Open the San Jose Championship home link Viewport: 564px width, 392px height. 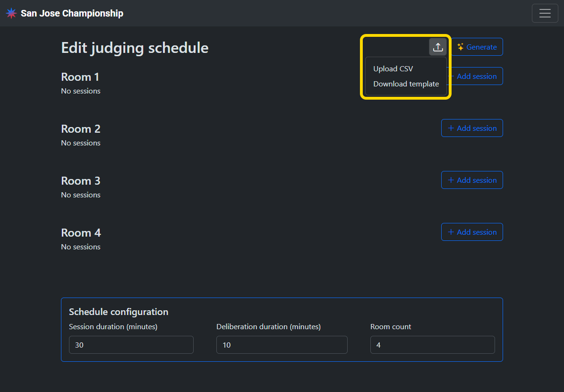click(72, 13)
